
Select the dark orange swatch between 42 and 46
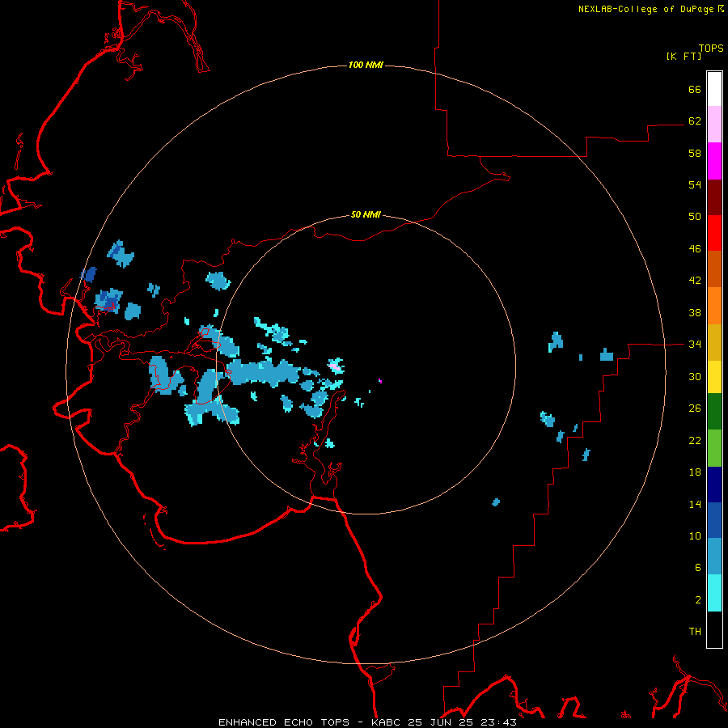714,269
